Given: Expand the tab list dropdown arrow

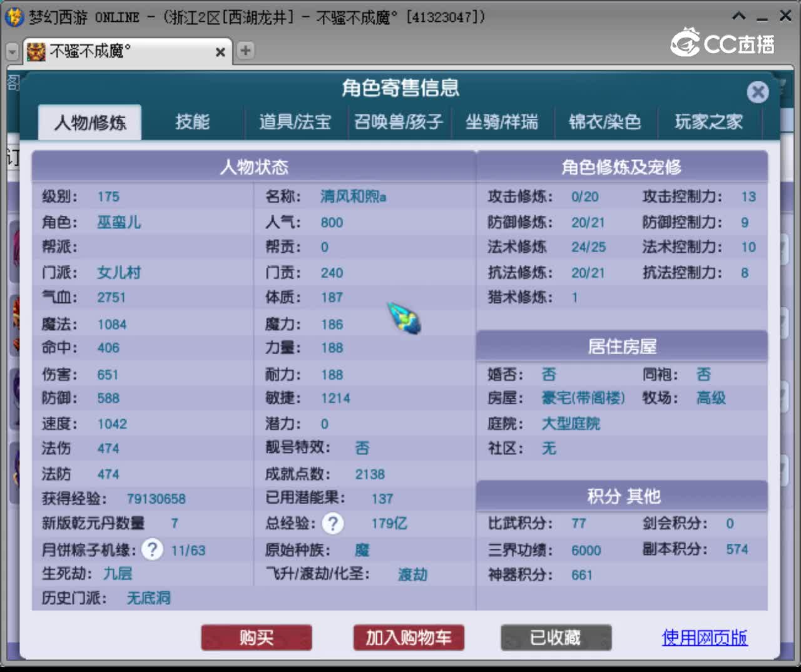Looking at the screenshot, I should tap(12, 51).
